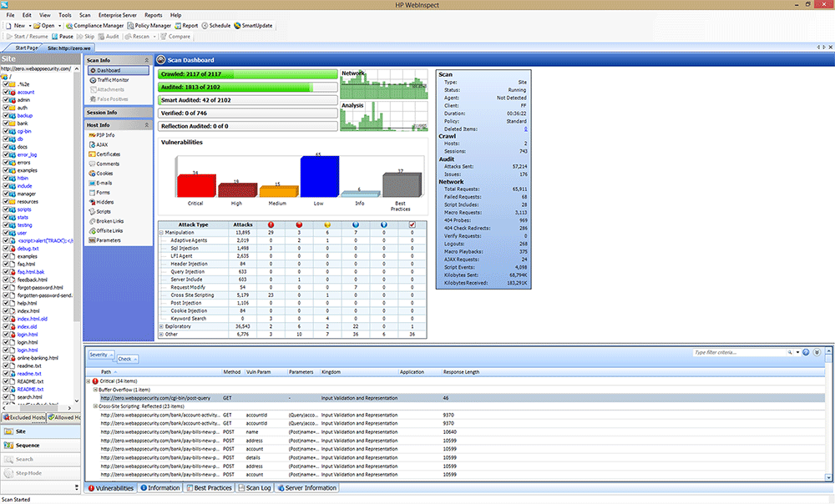Click the Check grouping button
The image size is (835, 504).
coord(127,359)
